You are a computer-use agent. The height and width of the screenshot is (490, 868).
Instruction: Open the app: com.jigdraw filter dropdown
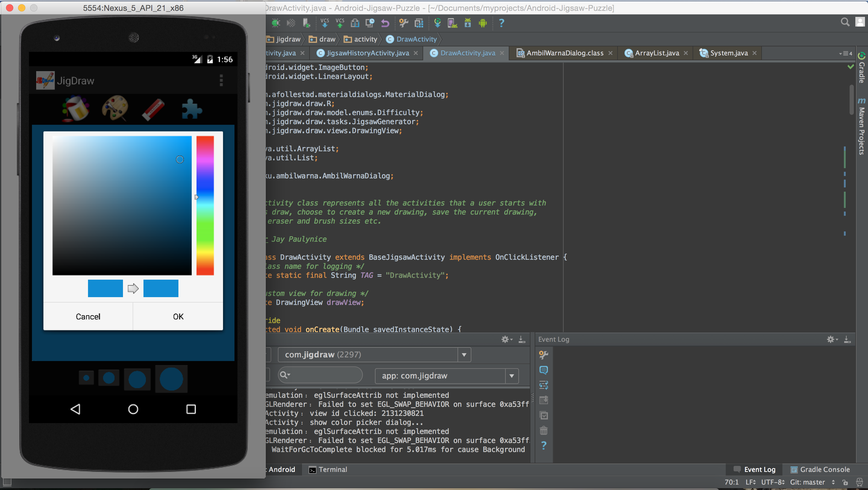[x=511, y=376]
